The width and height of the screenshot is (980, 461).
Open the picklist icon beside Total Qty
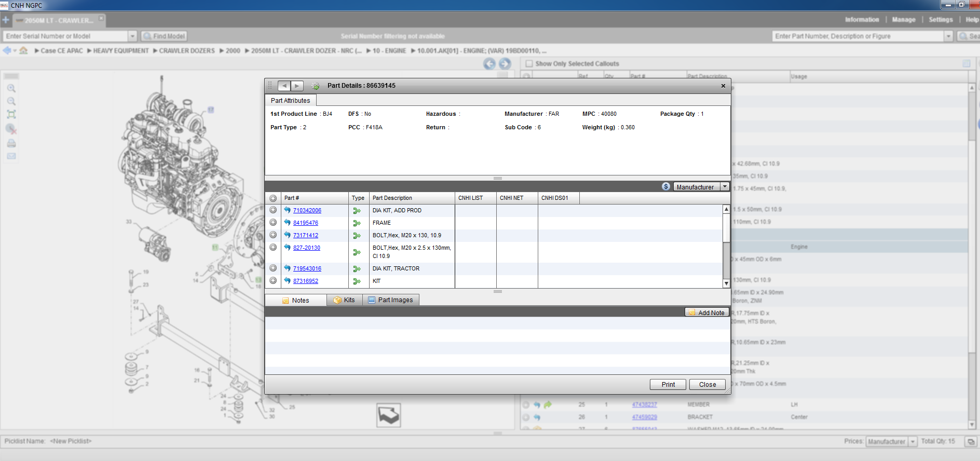pyautogui.click(x=970, y=441)
